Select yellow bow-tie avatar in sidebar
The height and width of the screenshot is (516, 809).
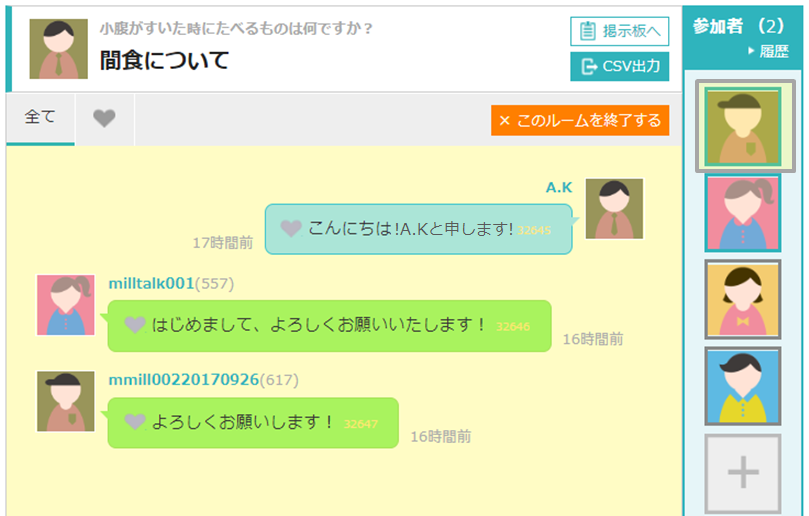pyautogui.click(x=743, y=299)
